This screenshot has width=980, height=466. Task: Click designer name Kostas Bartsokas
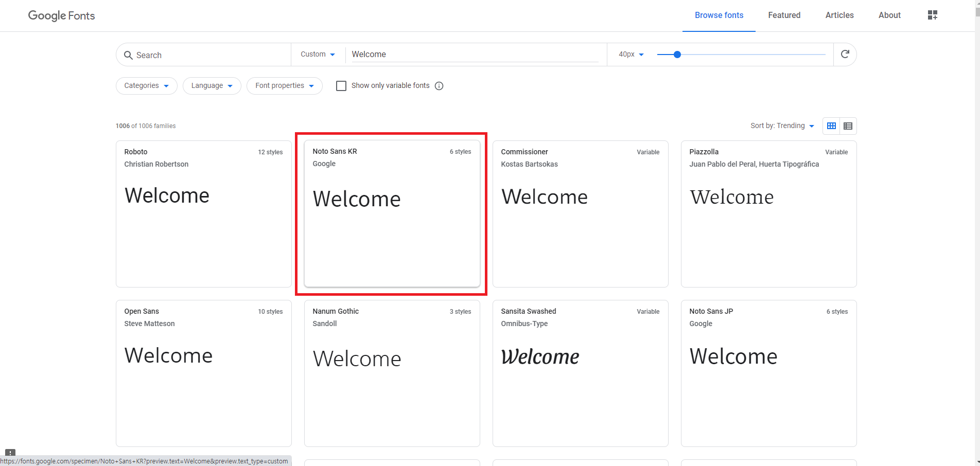pyautogui.click(x=529, y=164)
